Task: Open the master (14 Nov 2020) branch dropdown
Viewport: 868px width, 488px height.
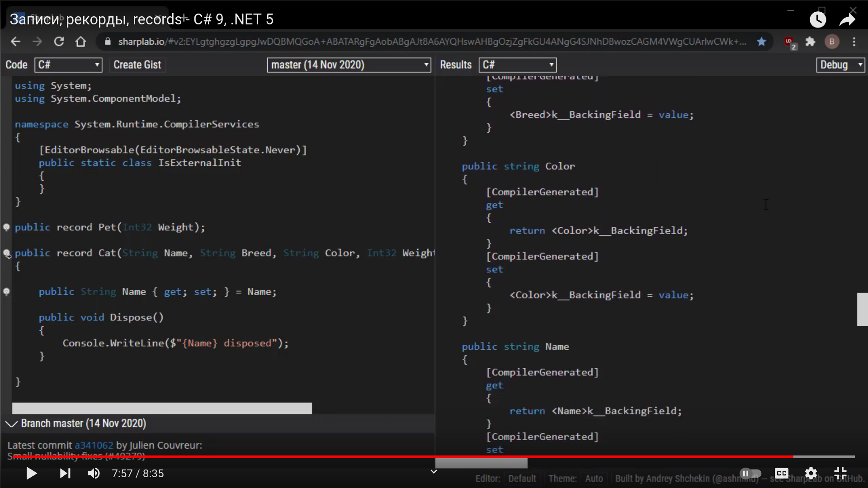Action: (x=349, y=65)
